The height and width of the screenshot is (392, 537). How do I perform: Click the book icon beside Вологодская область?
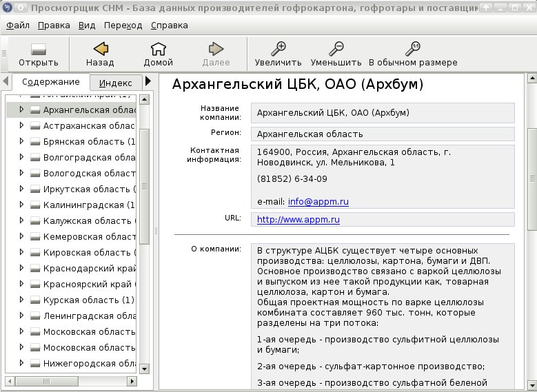click(34, 173)
